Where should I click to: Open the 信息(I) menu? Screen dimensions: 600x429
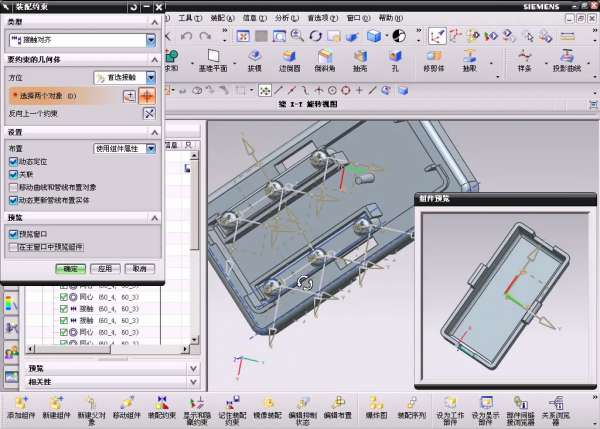(x=255, y=18)
